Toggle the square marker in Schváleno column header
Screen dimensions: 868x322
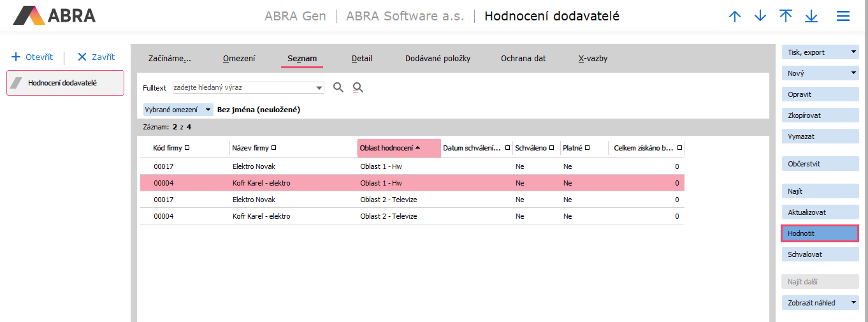point(552,148)
